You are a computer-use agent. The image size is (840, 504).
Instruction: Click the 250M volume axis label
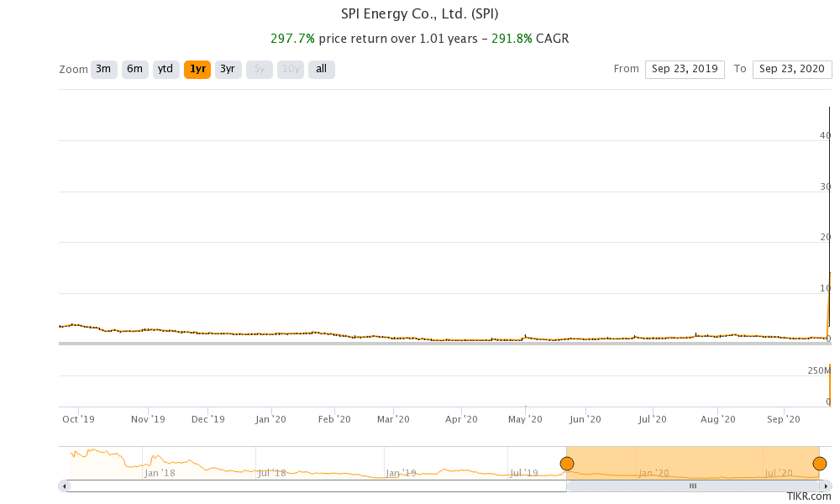pos(819,370)
